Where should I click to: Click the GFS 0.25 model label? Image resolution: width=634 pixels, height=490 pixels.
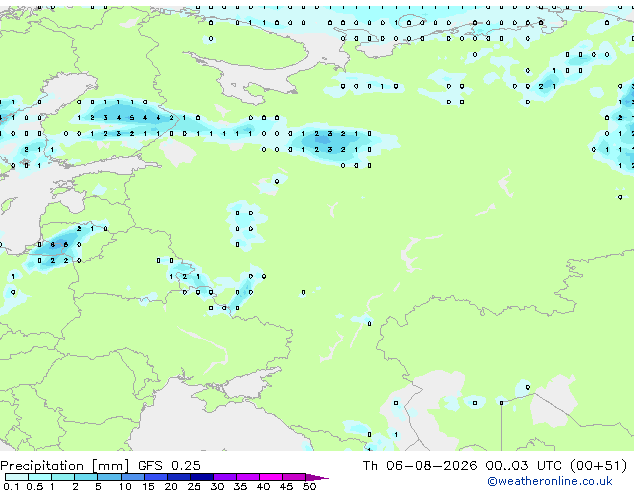(169, 465)
